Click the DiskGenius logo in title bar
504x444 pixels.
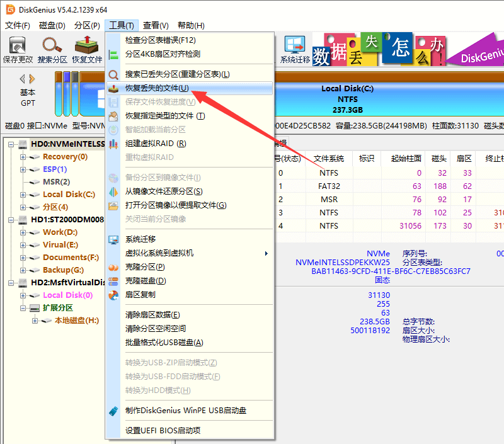[11, 9]
